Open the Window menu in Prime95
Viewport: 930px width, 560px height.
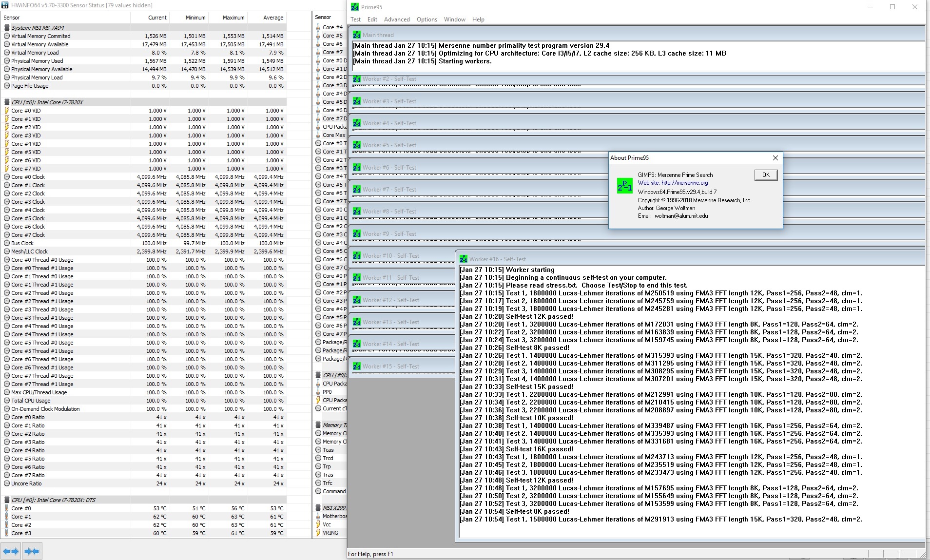coord(455,19)
